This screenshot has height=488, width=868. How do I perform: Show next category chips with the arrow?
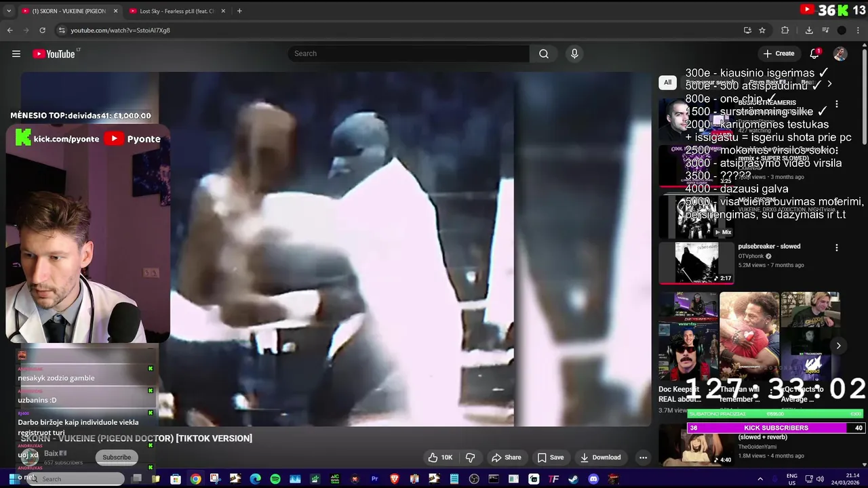point(829,83)
